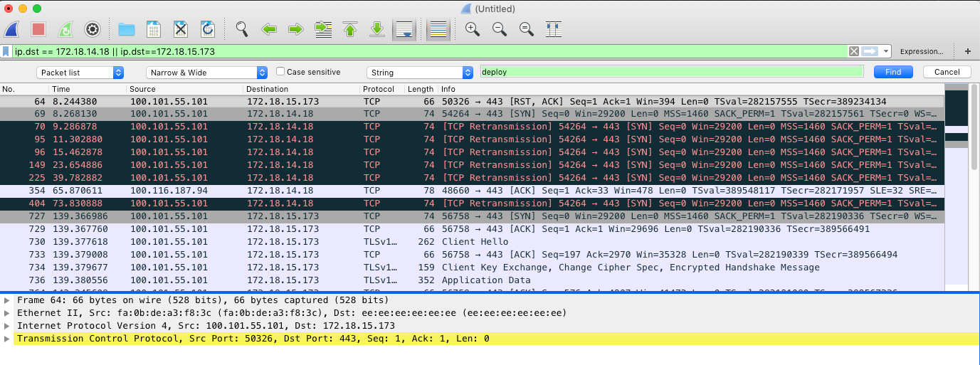Sort by the No. column header
The image size is (980, 365).
click(x=24, y=89)
